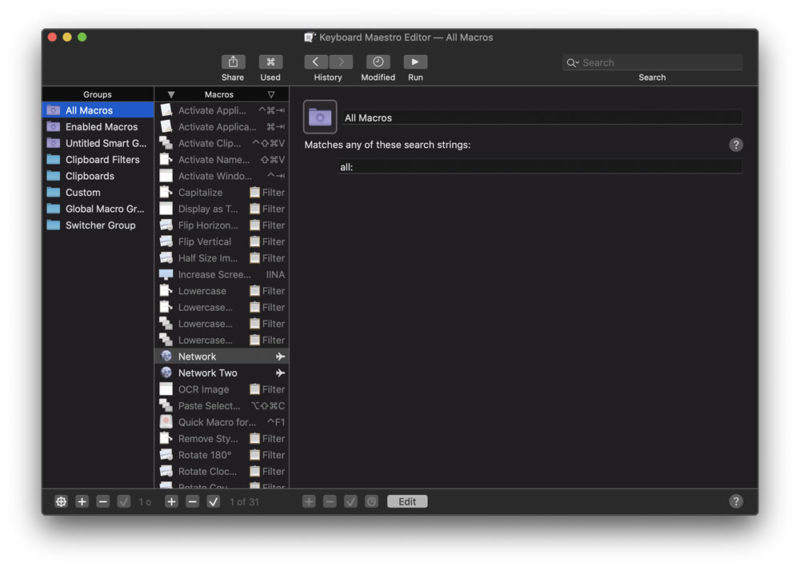Toggle enable for selected macro
The height and width of the screenshot is (570, 800).
click(x=213, y=502)
